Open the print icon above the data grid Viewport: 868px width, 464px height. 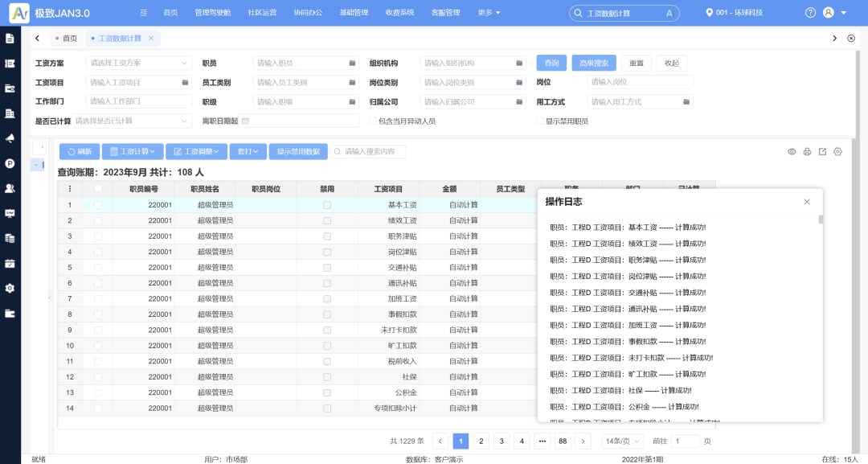[807, 151]
